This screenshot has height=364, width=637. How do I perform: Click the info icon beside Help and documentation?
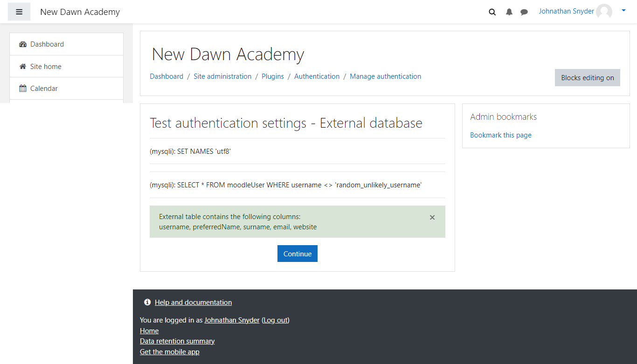point(147,302)
